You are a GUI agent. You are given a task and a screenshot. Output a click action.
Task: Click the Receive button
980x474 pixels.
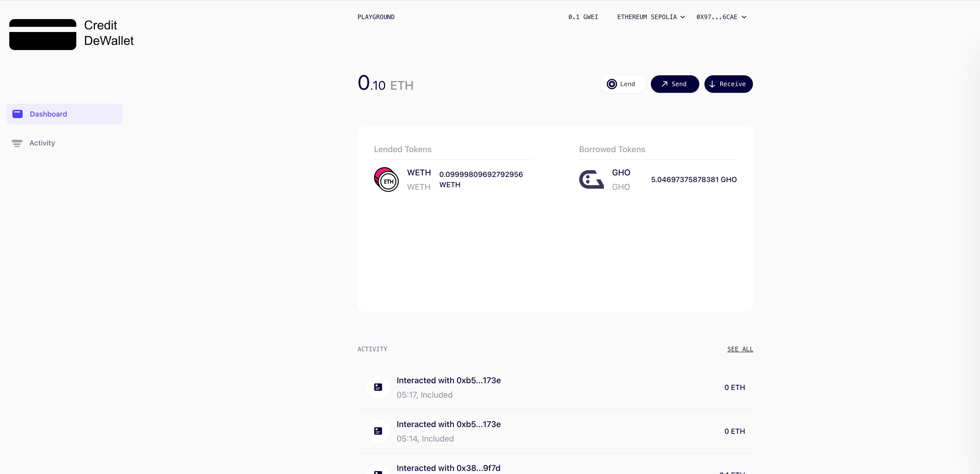[x=728, y=84]
